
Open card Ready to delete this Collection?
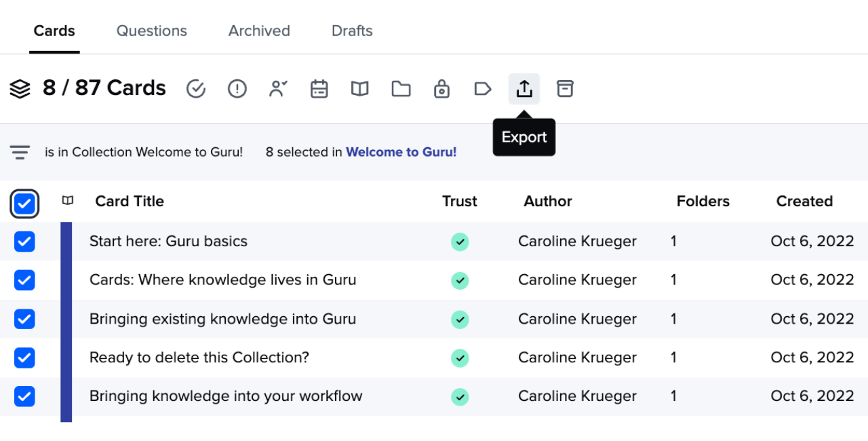coord(199,357)
